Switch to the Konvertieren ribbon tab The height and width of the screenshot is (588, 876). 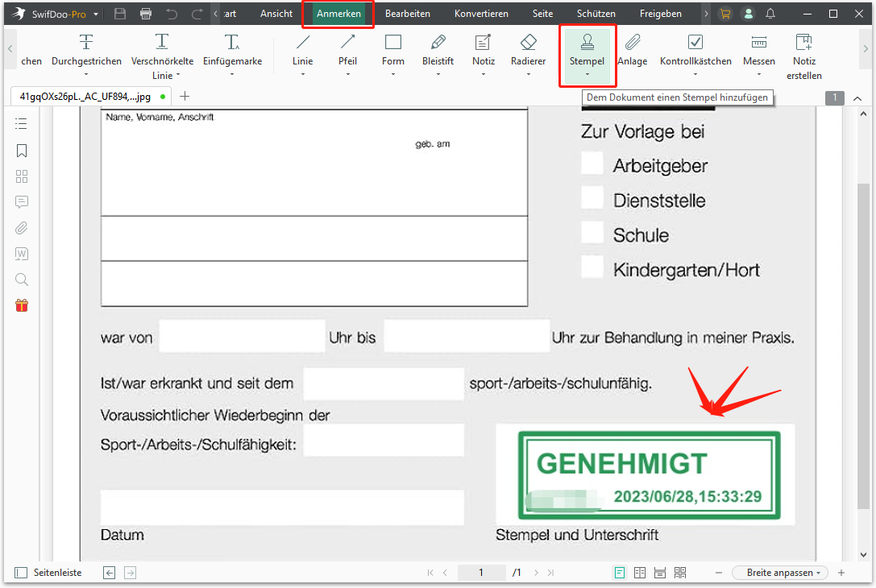pos(481,13)
